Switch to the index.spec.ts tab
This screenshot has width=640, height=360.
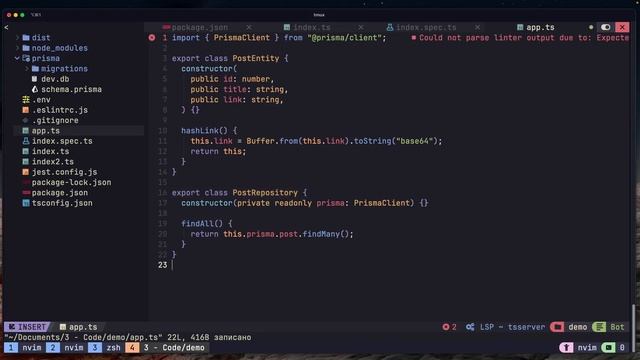[x=426, y=27]
